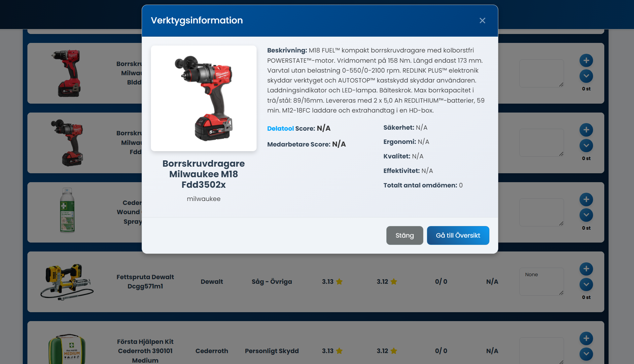Close the Verktygsinformation dialog with X
This screenshot has width=634, height=364.
pos(482,20)
